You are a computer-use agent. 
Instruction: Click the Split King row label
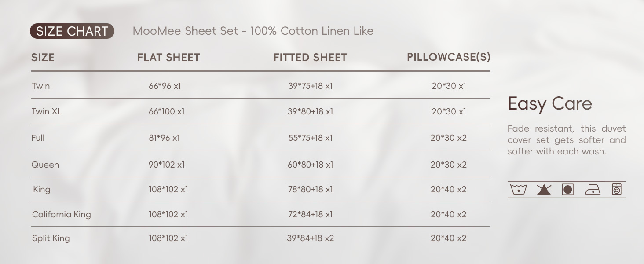[x=51, y=238]
